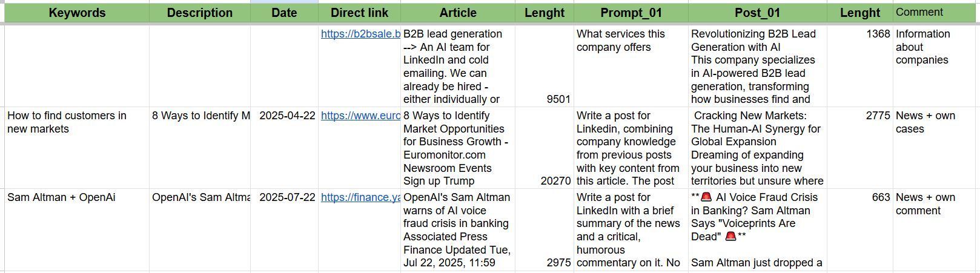Click the Direct link column header
The width and height of the screenshot is (980, 273).
[x=359, y=13]
